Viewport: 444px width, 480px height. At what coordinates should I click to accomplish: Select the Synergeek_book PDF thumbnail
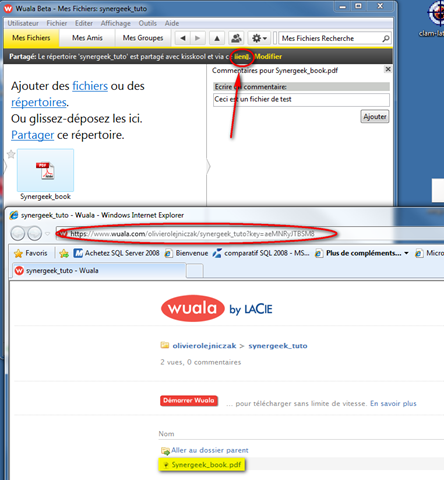click(45, 170)
